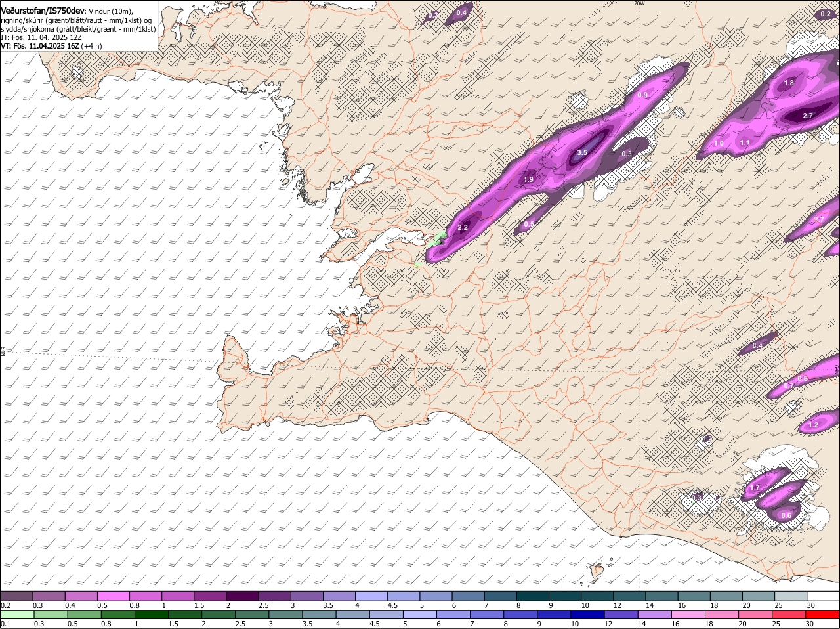Viewport: 840px width, 629px height.
Task: Click the '0.1' label in the green legend row
Action: [x=5, y=624]
